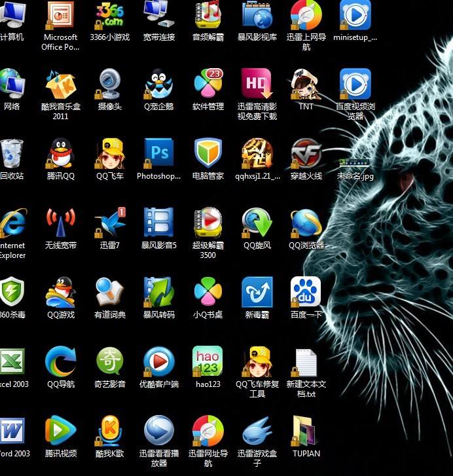Open 奇艺影音 video icon
453x476 pixels.
click(x=109, y=361)
